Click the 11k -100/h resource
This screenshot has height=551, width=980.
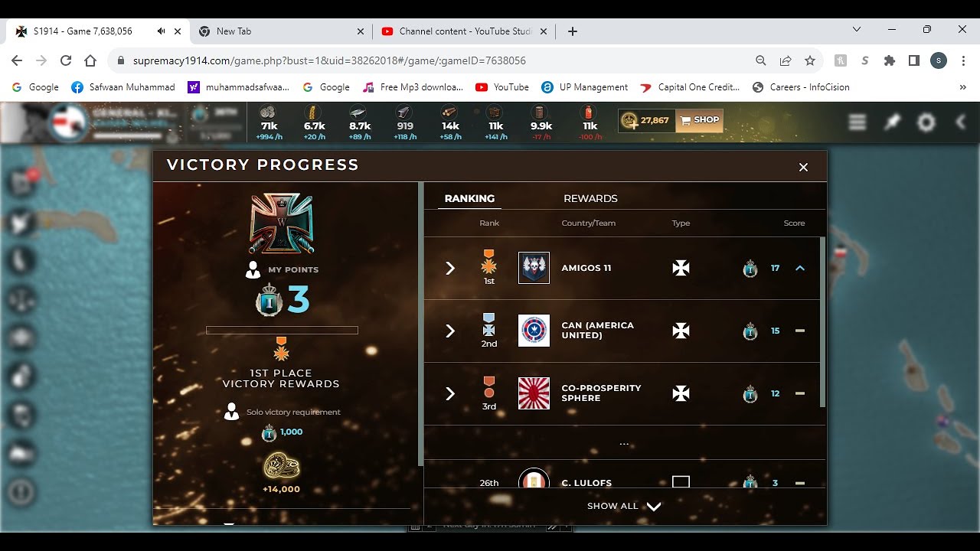point(589,122)
